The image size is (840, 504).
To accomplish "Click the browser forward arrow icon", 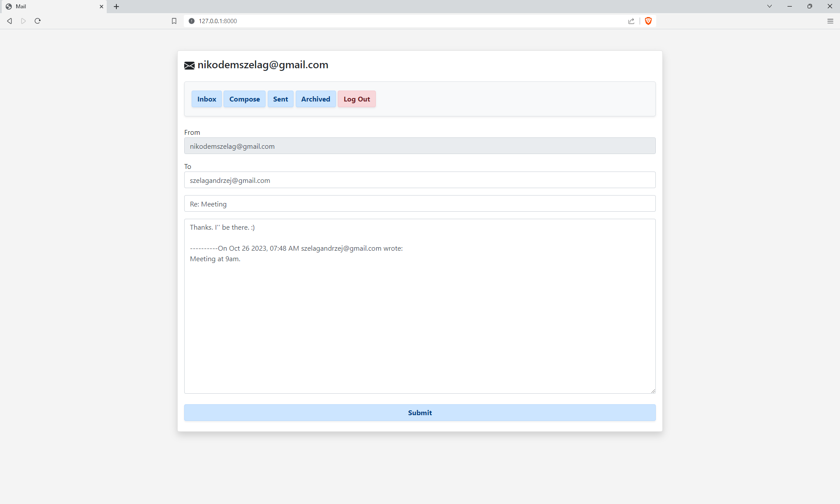I will pyautogui.click(x=24, y=21).
